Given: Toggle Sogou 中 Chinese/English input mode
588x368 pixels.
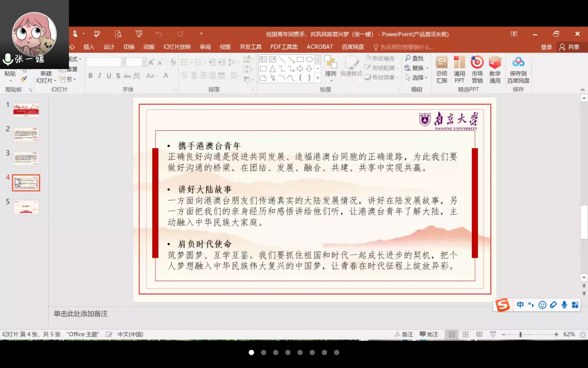Looking at the screenshot, I should pyautogui.click(x=520, y=305).
